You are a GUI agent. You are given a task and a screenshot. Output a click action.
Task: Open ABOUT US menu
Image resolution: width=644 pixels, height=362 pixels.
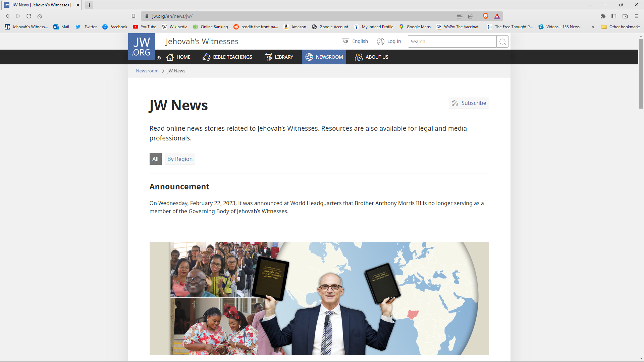coord(372,57)
